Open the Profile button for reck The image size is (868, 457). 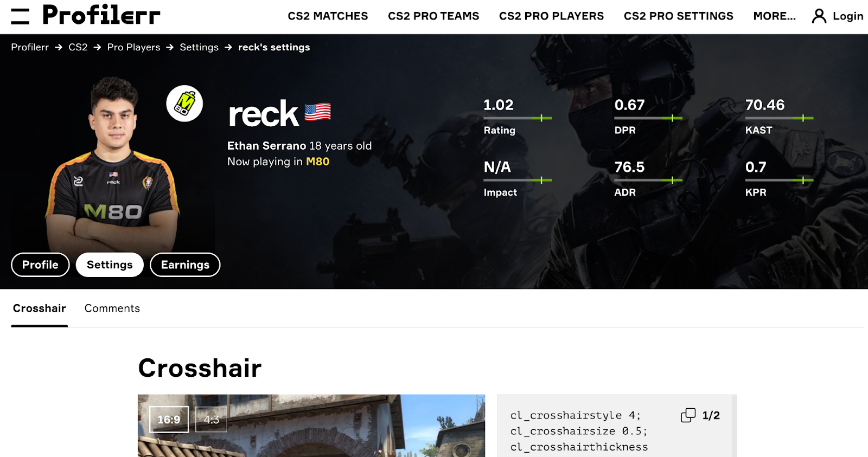pos(40,265)
